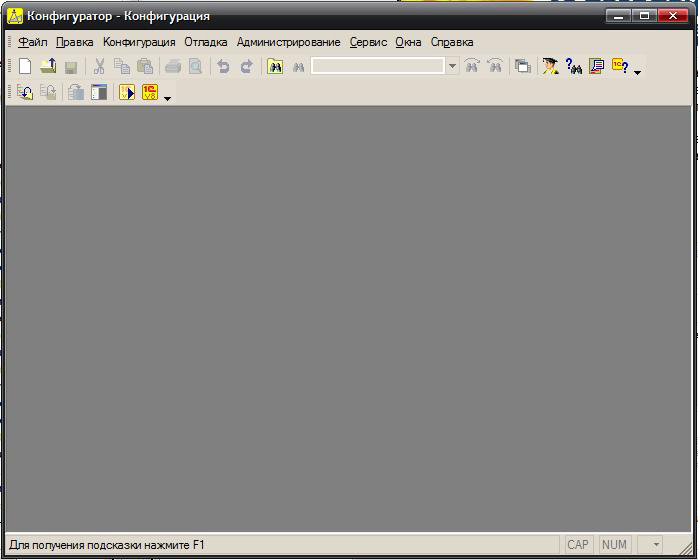Click the binoculars Find icon
The image size is (698, 560).
coord(275,67)
